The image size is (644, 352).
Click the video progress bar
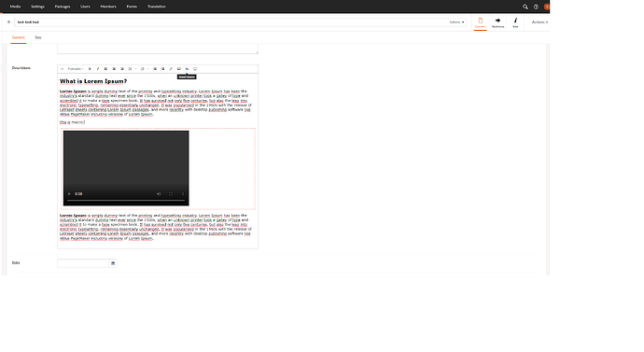tap(126, 201)
